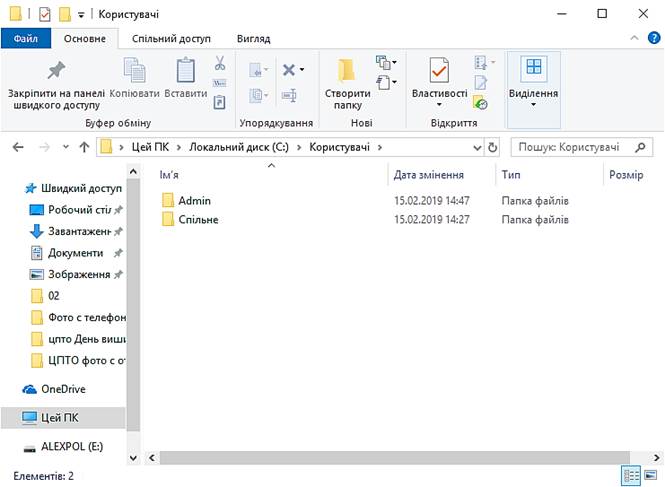The image size is (665, 487).
Task: Open Робочий стіл in navigation pane
Action: coord(79,210)
